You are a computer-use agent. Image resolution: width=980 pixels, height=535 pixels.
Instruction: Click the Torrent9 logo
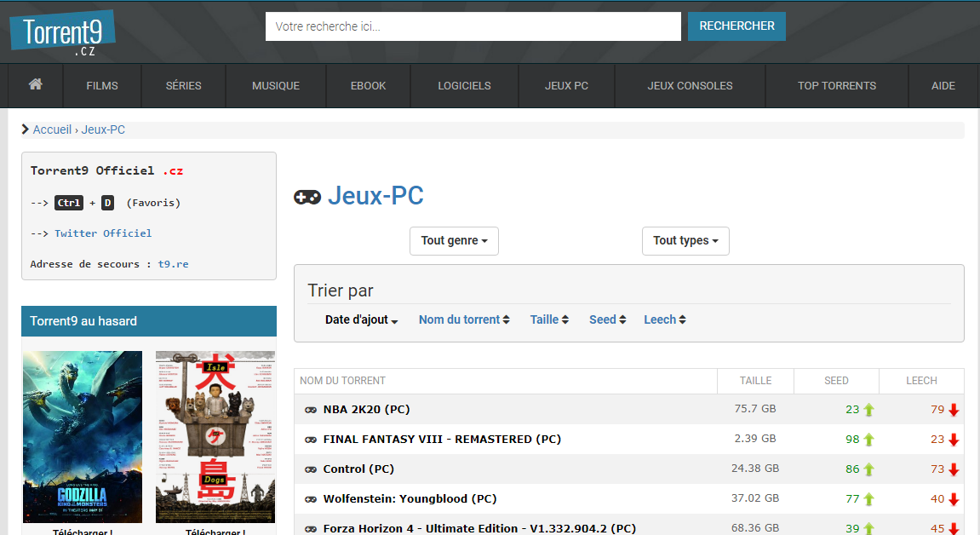(62, 36)
